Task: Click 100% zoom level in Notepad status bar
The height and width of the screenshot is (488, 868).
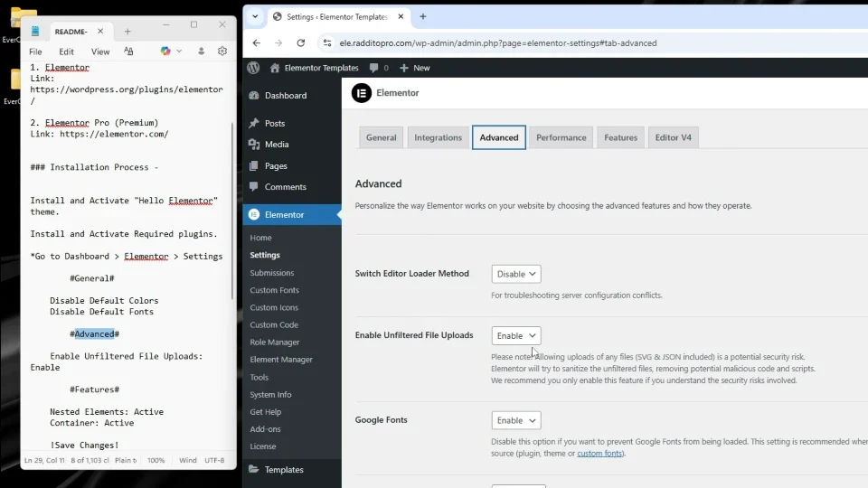Action: [x=156, y=460]
